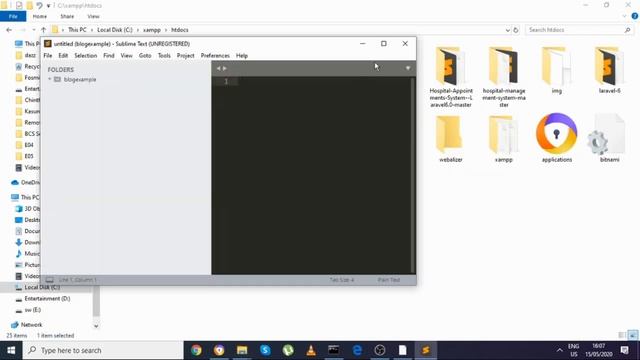Expand the Explorer ribbon chevron

[x=624, y=16]
